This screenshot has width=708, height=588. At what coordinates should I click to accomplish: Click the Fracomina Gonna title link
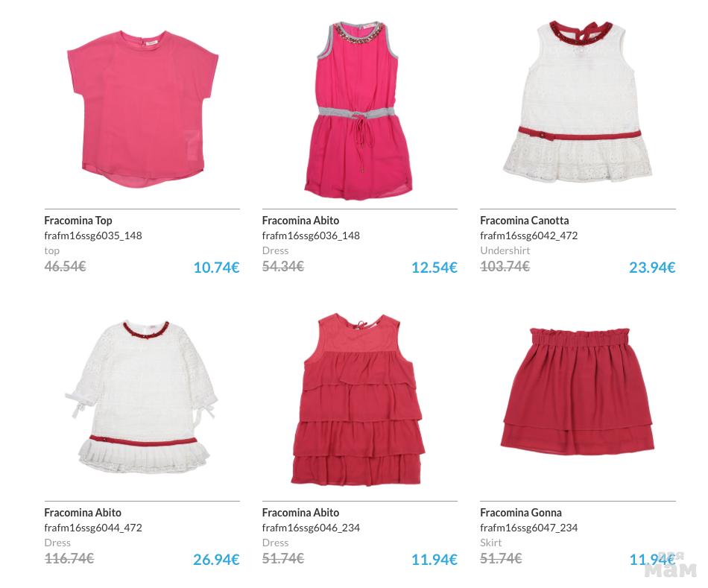521,513
